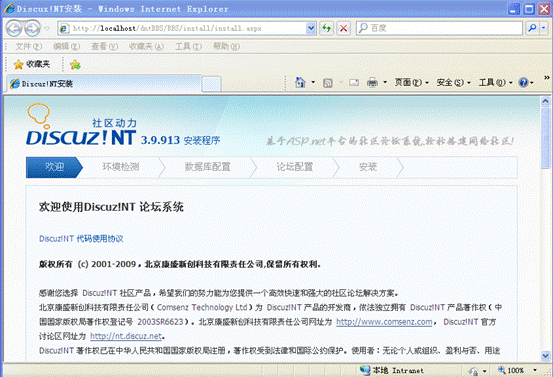Click the vertical scrollbar thumb
This screenshot has height=377, width=553.
(x=545, y=139)
